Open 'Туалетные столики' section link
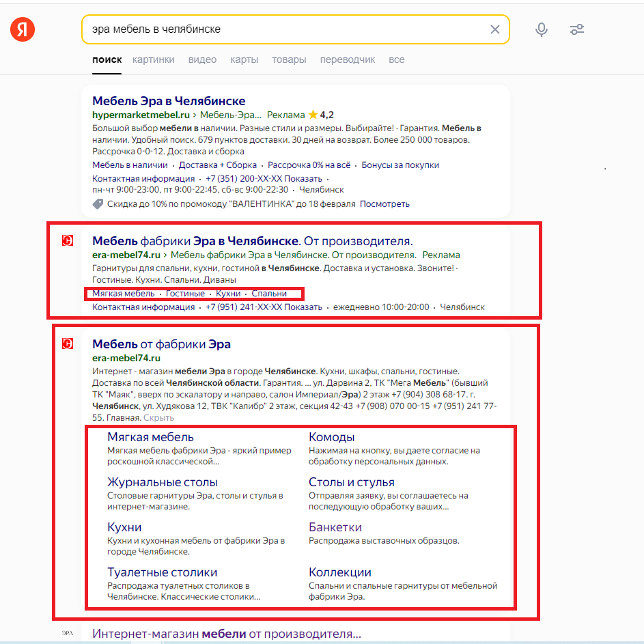 pos(163,572)
